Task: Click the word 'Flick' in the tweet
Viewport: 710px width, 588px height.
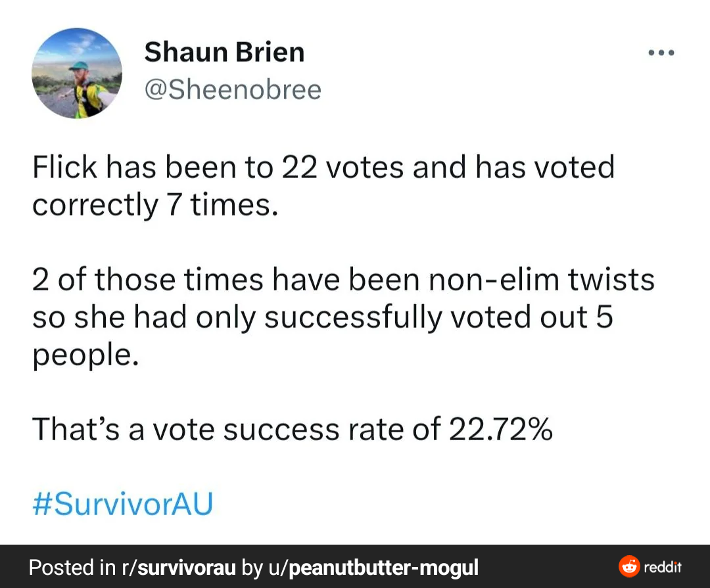Action: click(64, 167)
